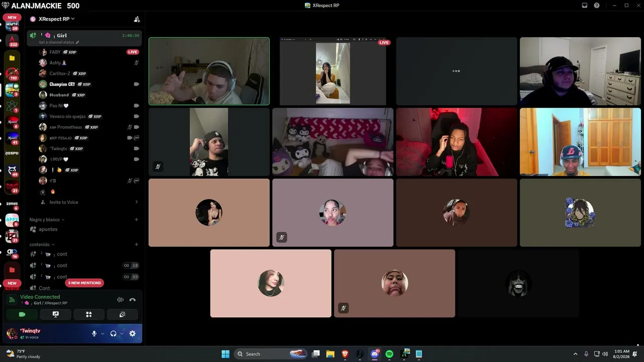Screen dimensions: 644x362
Task: Collapse the Negro y blanco category
Action: 47,220
